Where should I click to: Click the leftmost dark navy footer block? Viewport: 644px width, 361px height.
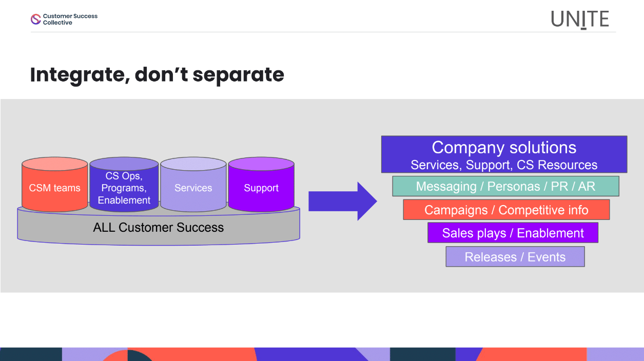pos(31,354)
